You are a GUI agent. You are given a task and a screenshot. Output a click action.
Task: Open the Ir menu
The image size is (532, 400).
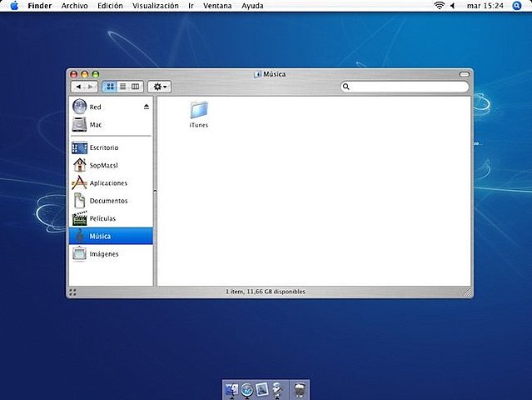click(x=191, y=6)
